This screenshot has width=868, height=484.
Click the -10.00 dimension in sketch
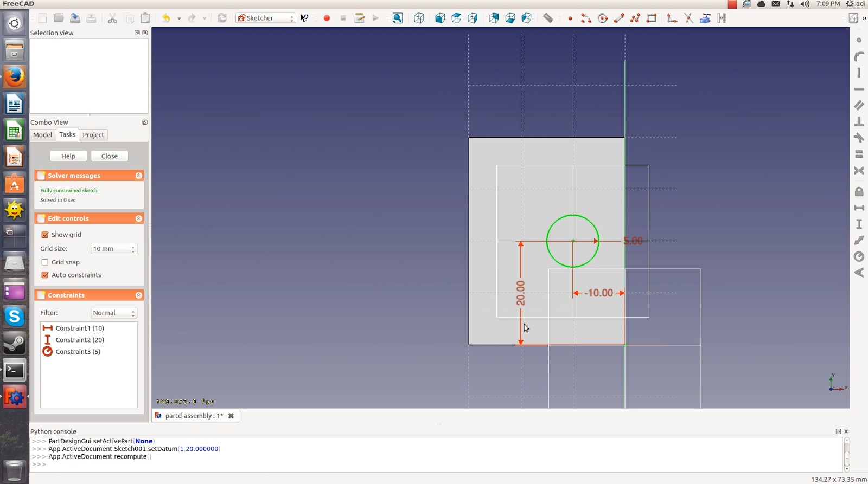pyautogui.click(x=598, y=293)
